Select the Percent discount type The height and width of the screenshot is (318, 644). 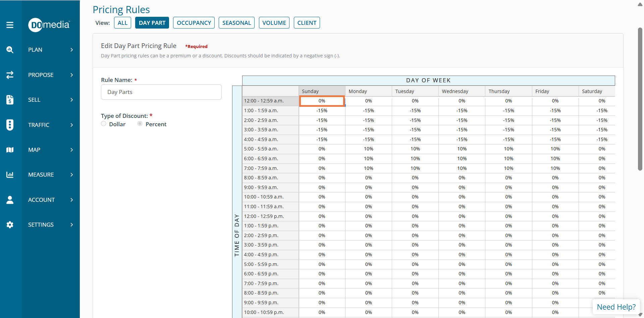pyautogui.click(x=140, y=124)
